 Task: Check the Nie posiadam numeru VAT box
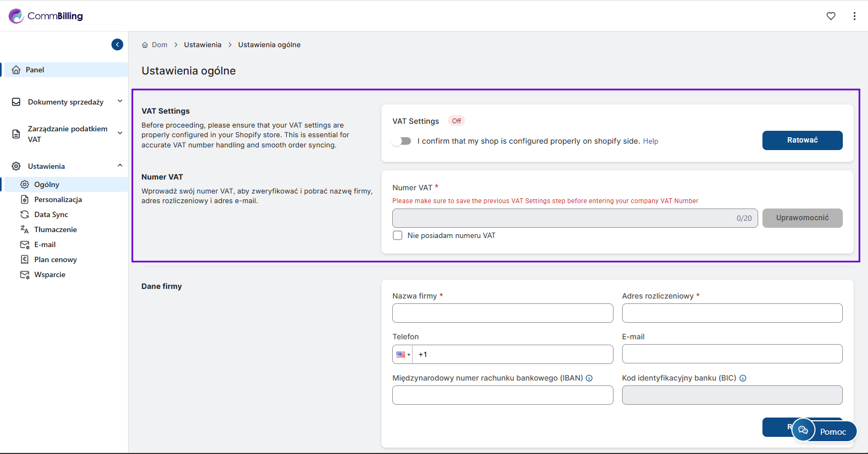click(x=398, y=236)
